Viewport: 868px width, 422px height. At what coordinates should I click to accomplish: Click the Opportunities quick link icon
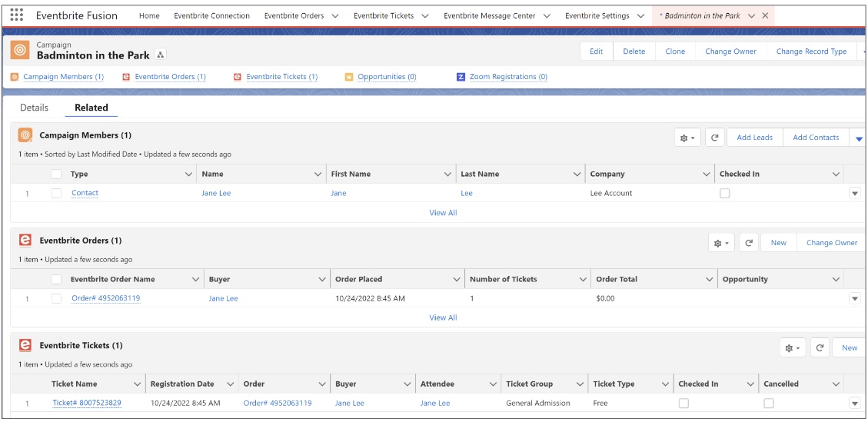click(x=349, y=77)
